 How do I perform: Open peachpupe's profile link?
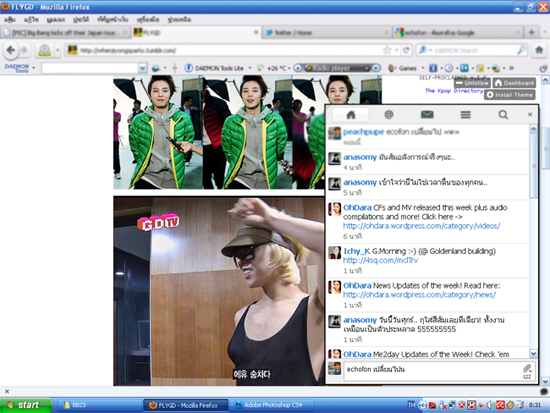tap(363, 132)
